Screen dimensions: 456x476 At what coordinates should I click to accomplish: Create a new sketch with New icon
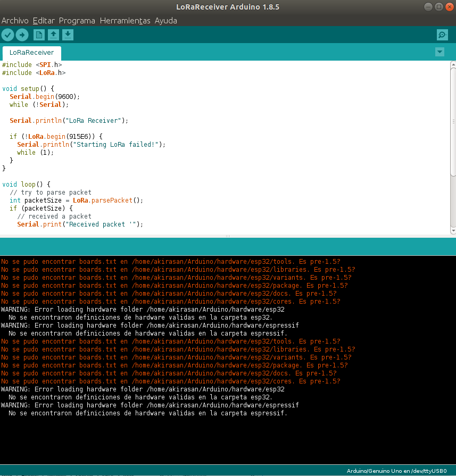coord(39,35)
